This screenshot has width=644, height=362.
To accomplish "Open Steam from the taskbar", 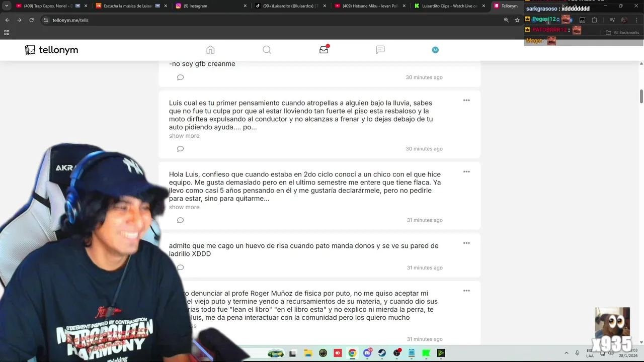I will 382,353.
